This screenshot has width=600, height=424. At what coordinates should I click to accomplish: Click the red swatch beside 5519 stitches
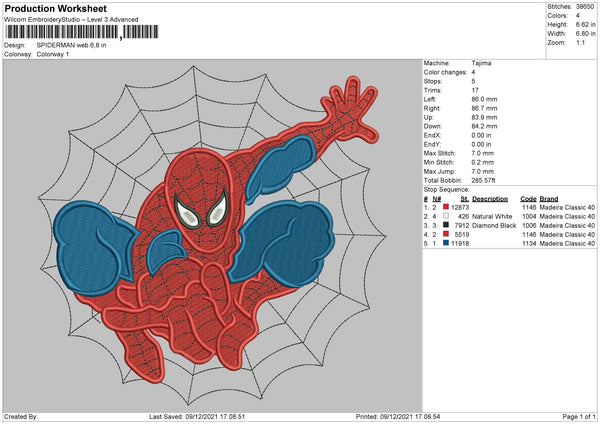[x=446, y=234]
